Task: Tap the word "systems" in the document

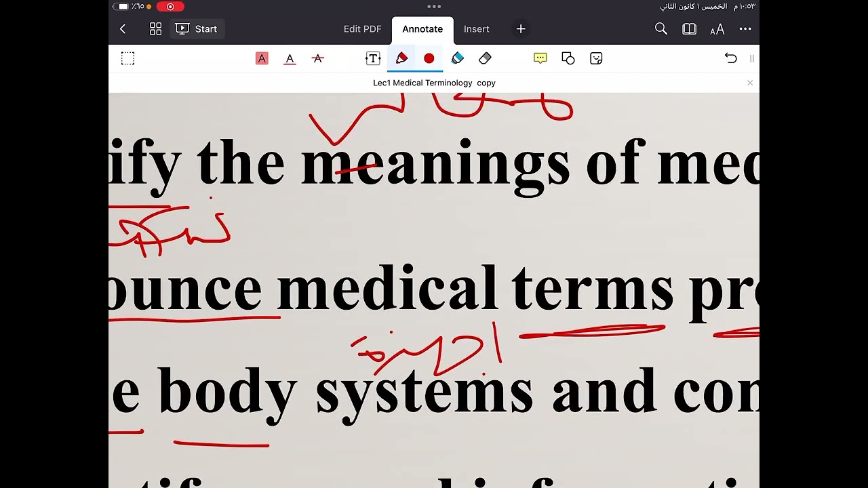Action: click(425, 394)
